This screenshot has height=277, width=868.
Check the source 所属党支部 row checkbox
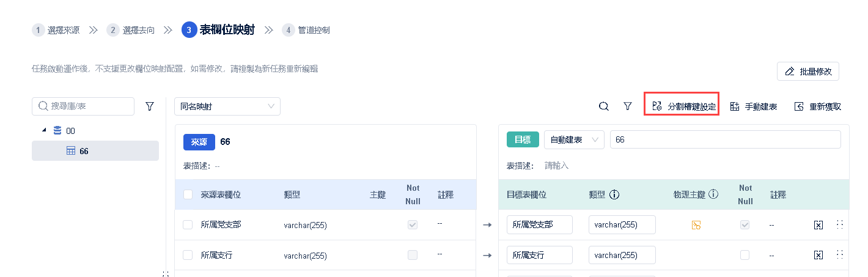[x=188, y=225]
